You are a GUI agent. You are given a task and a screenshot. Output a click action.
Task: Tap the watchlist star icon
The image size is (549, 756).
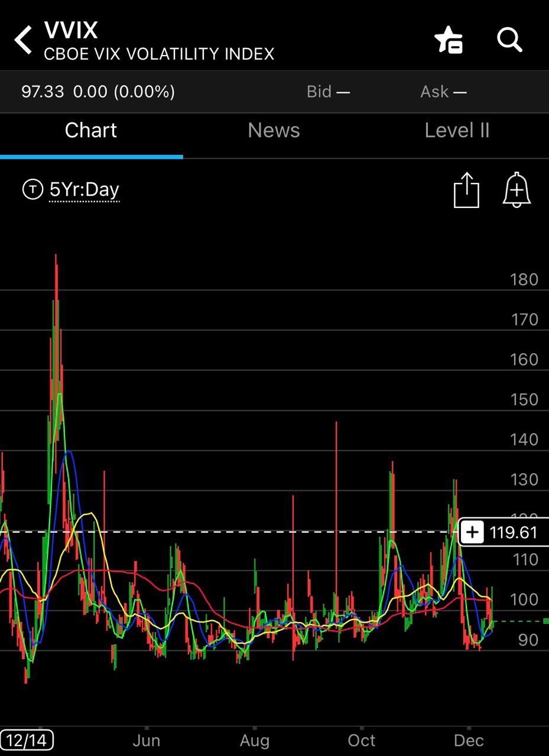pyautogui.click(x=449, y=41)
